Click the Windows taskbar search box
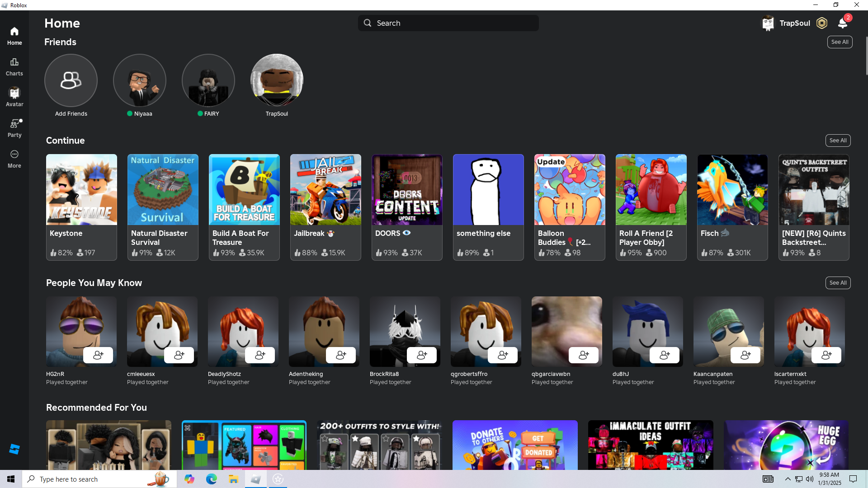 tap(99, 479)
